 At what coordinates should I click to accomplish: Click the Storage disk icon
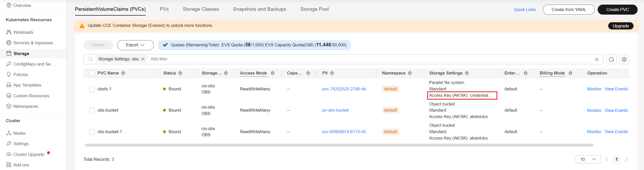[9, 53]
